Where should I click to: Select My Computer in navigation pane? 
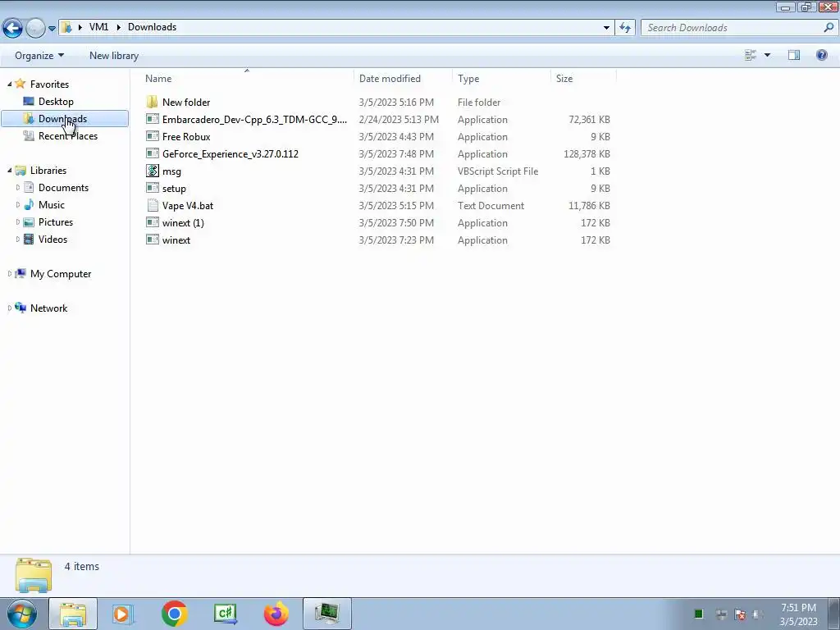pos(61,274)
